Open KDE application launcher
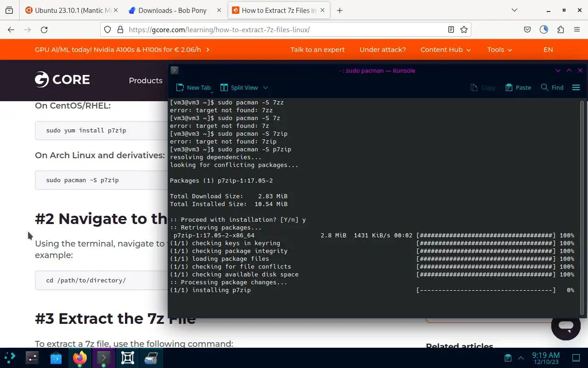The image size is (588, 368). pyautogui.click(x=10, y=357)
